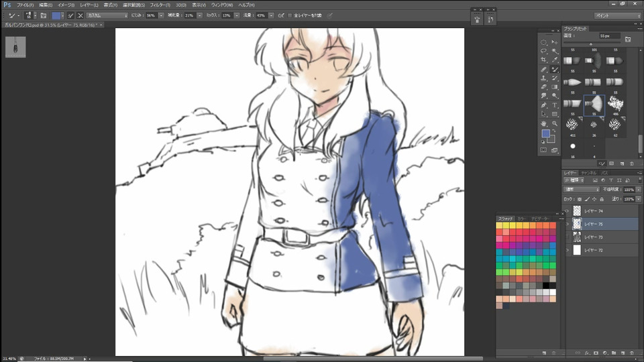This screenshot has width=644, height=362.
Task: Swap foreground and background colors
Action: (x=553, y=131)
